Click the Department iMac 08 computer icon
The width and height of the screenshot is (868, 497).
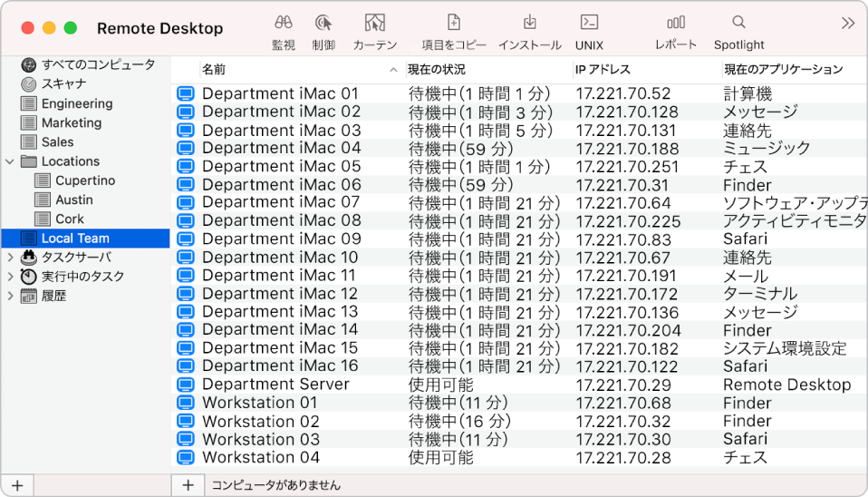(186, 220)
